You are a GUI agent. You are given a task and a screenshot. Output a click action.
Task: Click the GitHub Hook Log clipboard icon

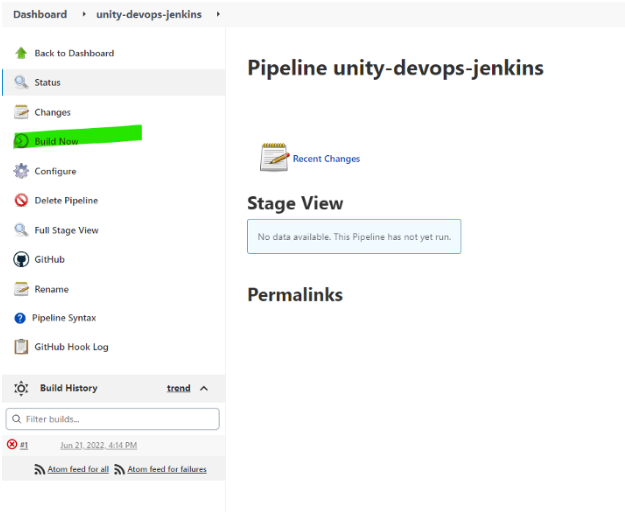tap(21, 347)
